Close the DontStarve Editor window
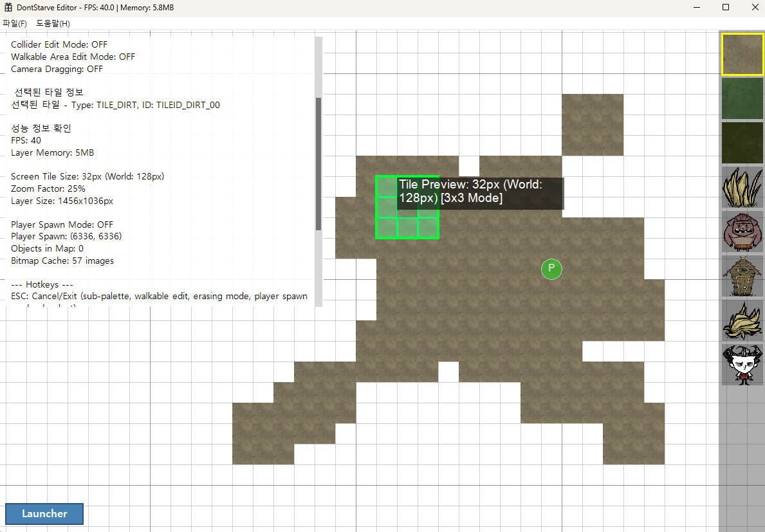The width and height of the screenshot is (765, 532). coord(754,7)
